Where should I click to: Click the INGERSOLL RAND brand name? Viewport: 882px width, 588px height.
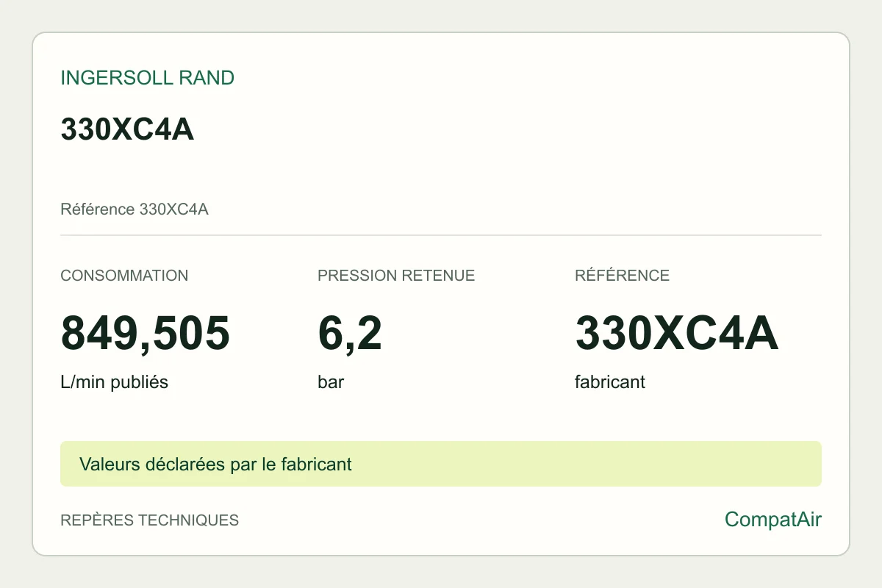click(147, 78)
